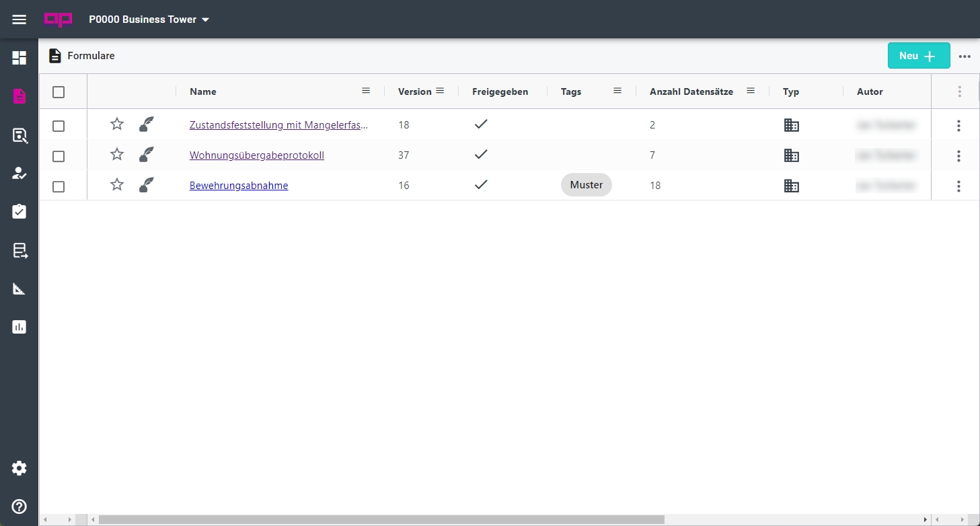The height and width of the screenshot is (526, 980).
Task: Open the help question mark icon
Action: pos(19,506)
